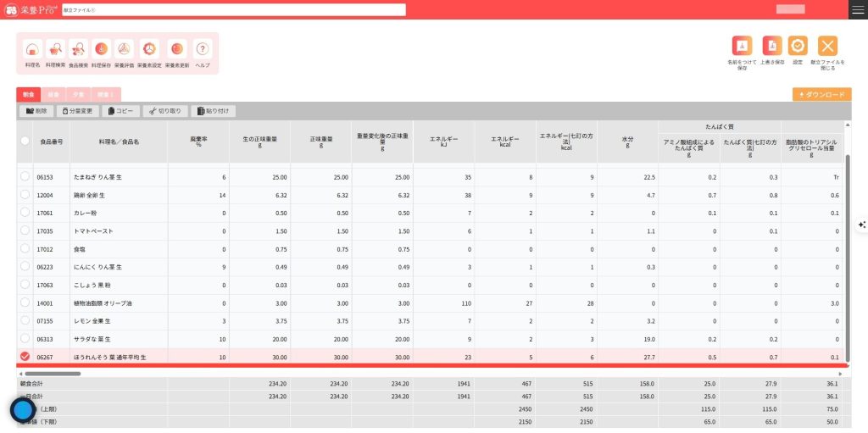Image resolution: width=868 pixels, height=433 pixels.
Task: Click the ダウンロード button
Action: pos(821,95)
